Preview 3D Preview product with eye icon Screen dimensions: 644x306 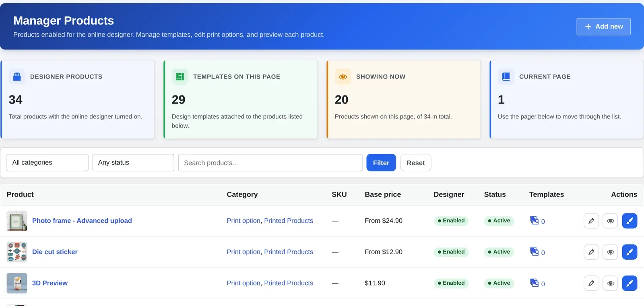point(610,283)
